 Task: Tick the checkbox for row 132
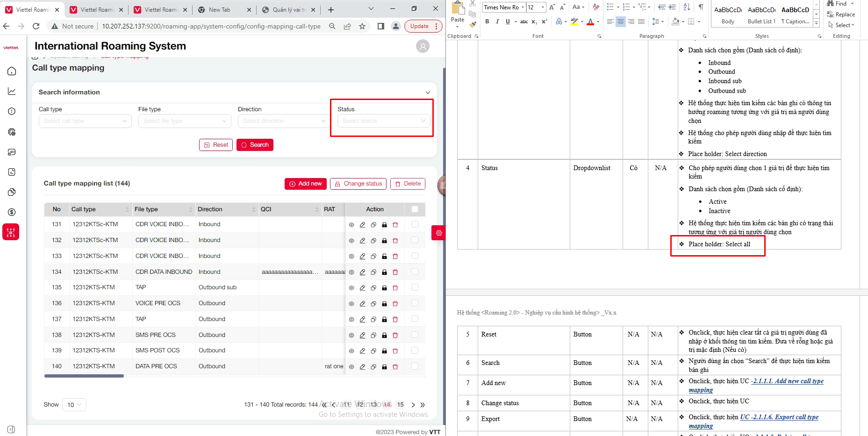tap(415, 240)
